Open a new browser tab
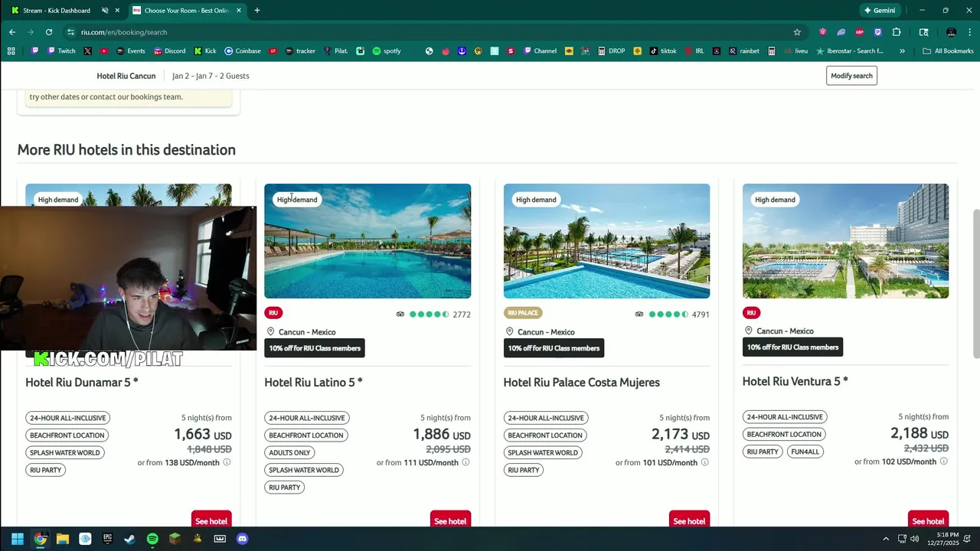 click(x=257, y=11)
